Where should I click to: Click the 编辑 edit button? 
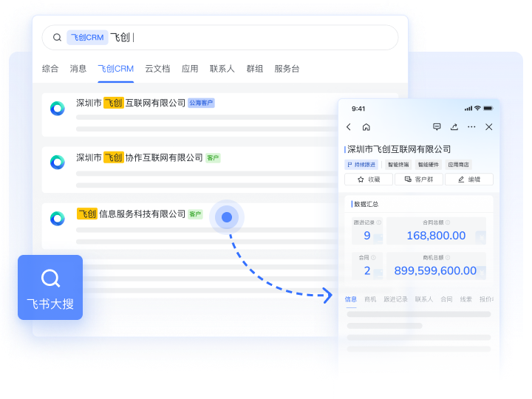click(469, 179)
